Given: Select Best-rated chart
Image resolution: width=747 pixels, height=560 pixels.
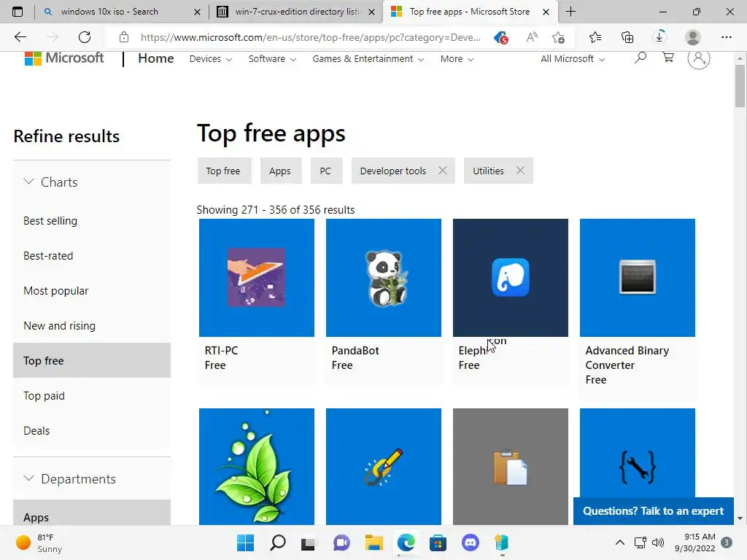Looking at the screenshot, I should (48, 256).
